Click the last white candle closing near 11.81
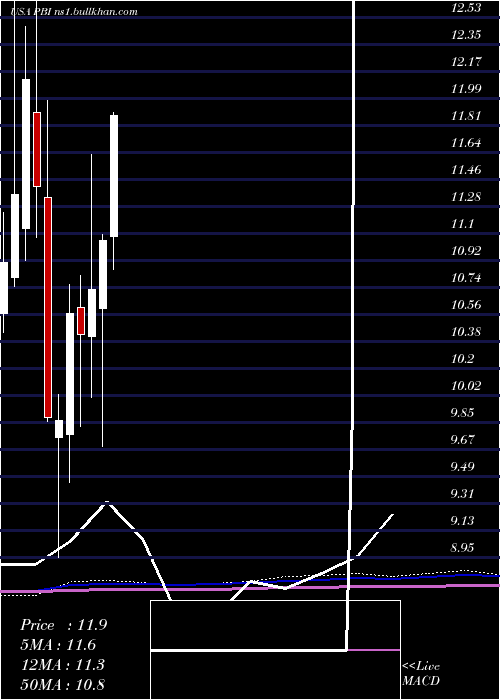The image size is (500, 700). point(114,176)
